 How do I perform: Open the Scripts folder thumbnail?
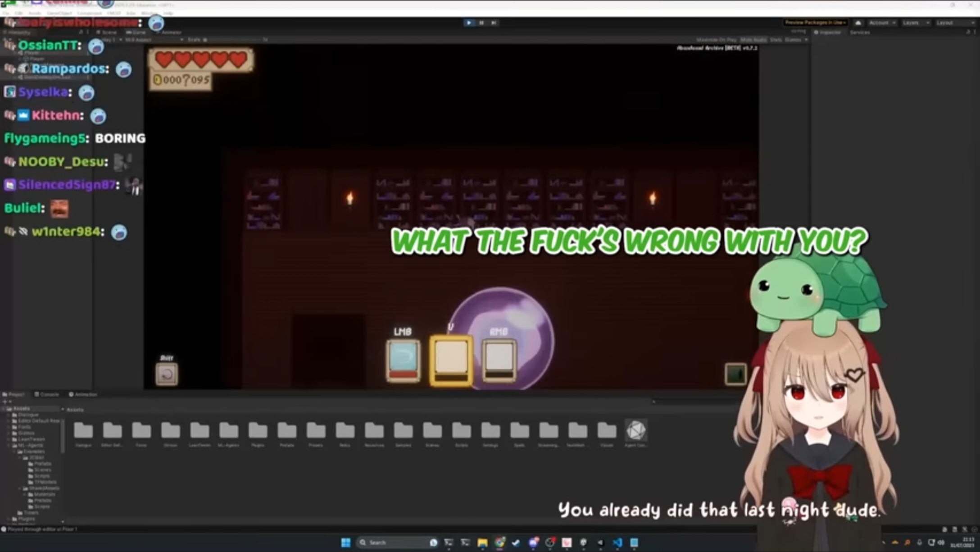pyautogui.click(x=461, y=430)
